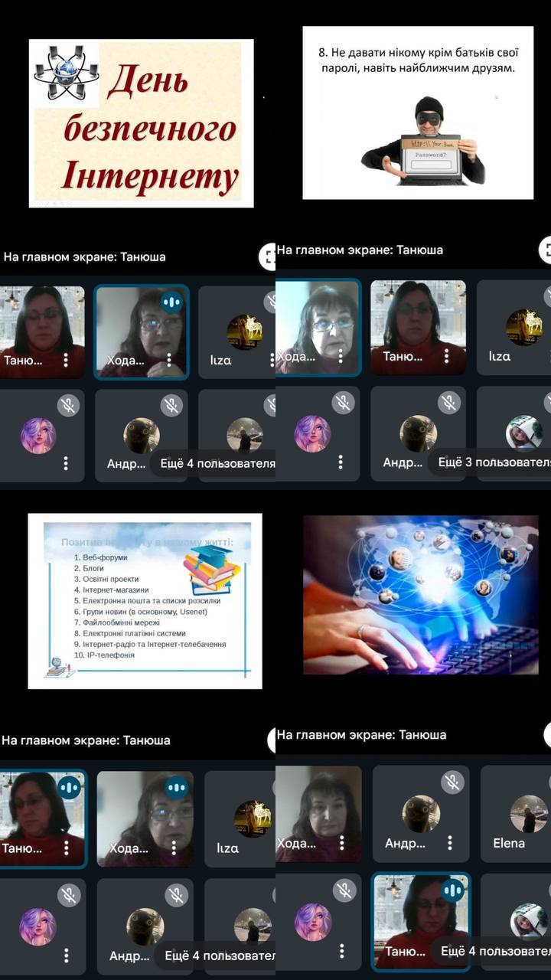Click speaking indicator on bottom-right Таню tile
Viewport: 551px width, 980px height.
pos(453,890)
